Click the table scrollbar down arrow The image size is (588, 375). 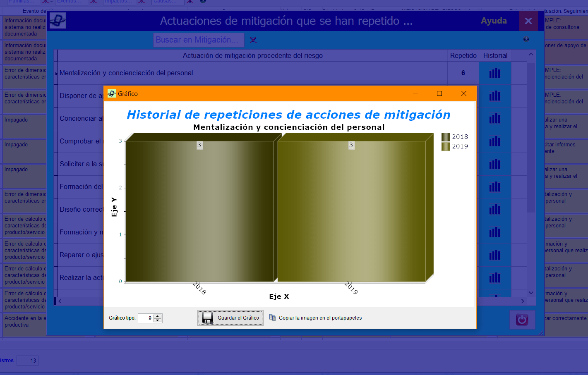click(531, 293)
